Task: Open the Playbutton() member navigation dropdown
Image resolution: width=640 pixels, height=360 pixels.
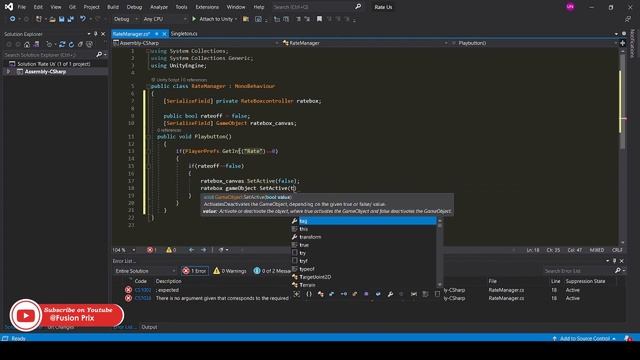Action: click(535, 43)
